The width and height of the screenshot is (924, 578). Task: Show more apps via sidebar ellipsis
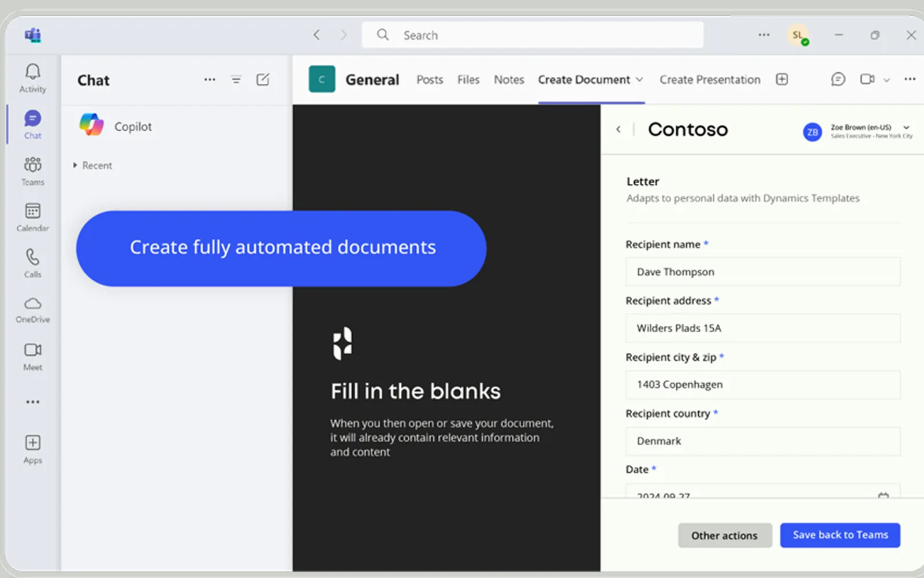pyautogui.click(x=33, y=402)
